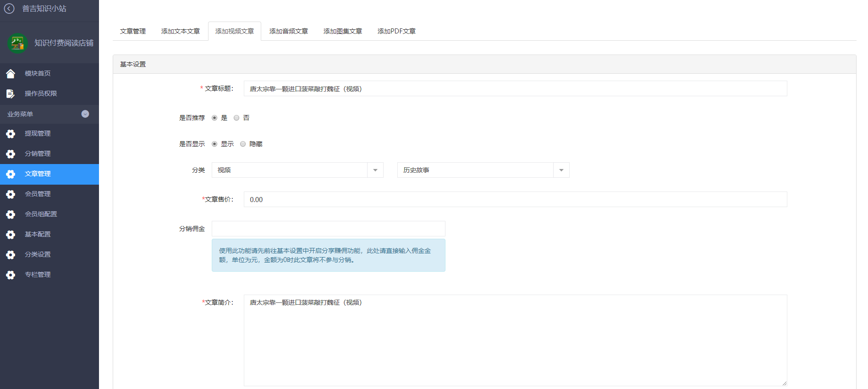
Task: Open 操作员权限 in the sidebar
Action: pyautogui.click(x=49, y=93)
